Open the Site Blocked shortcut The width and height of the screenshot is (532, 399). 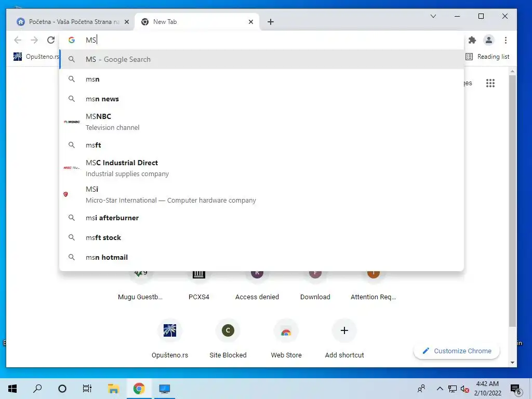coord(228,338)
